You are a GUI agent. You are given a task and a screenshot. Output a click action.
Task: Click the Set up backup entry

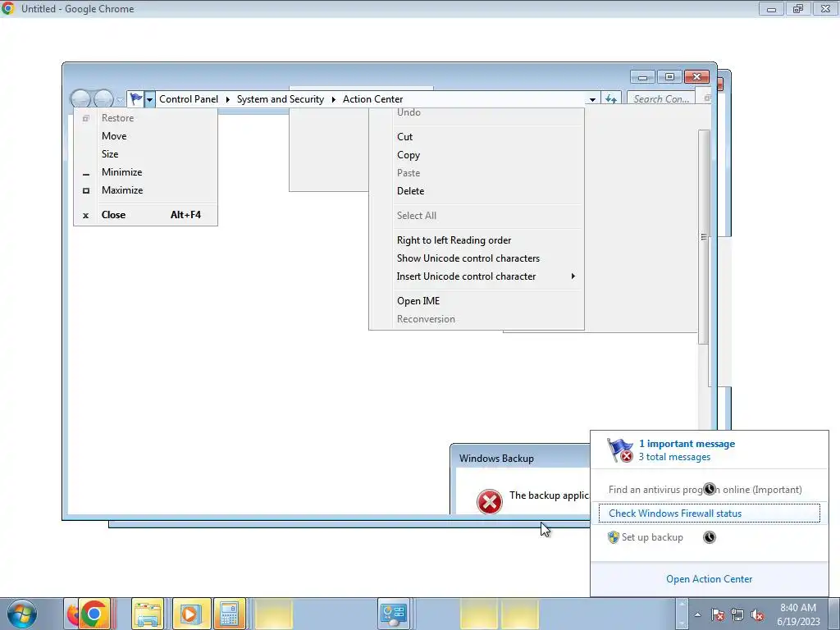coord(652,537)
